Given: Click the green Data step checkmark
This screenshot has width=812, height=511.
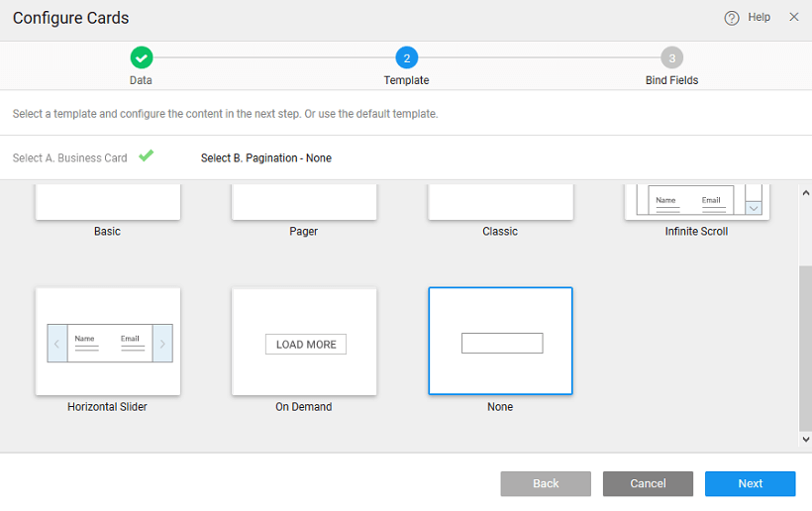Looking at the screenshot, I should [x=141, y=57].
